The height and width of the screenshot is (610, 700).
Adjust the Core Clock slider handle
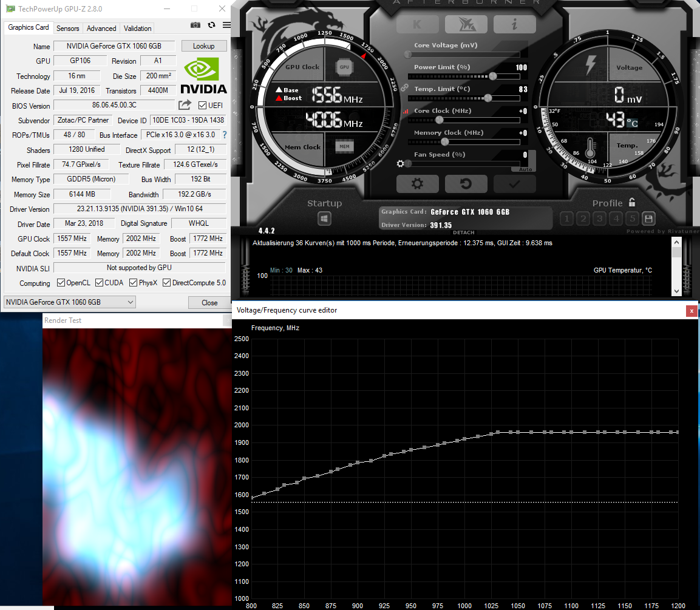[440, 120]
